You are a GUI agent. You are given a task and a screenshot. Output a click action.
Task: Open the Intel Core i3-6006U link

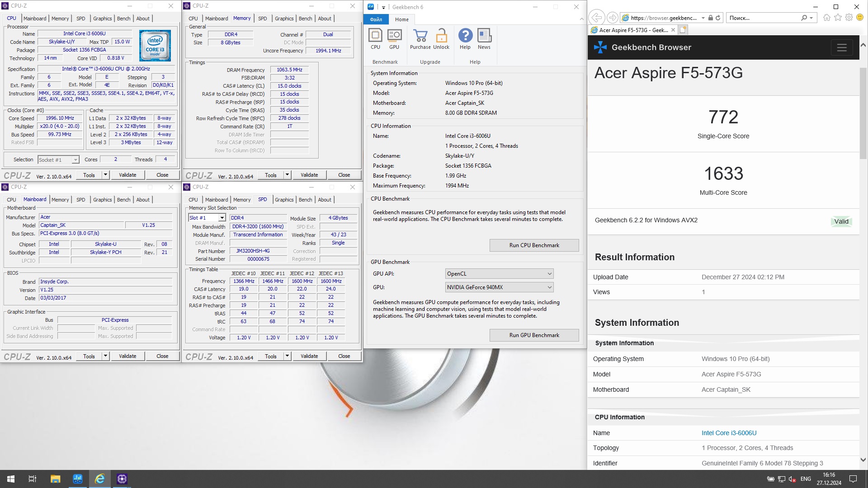[x=729, y=433]
